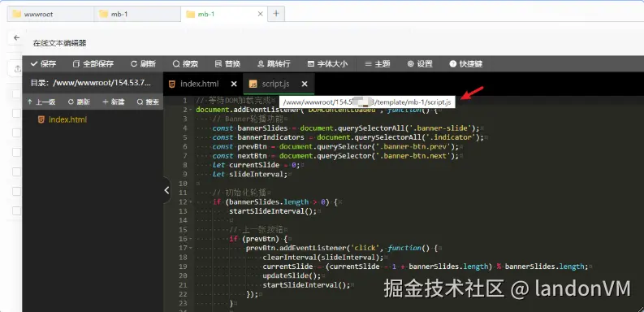Viewport: 644px width, 312px height.
Task: Click line number 22 in the gutter
Action: pyautogui.click(x=184, y=294)
